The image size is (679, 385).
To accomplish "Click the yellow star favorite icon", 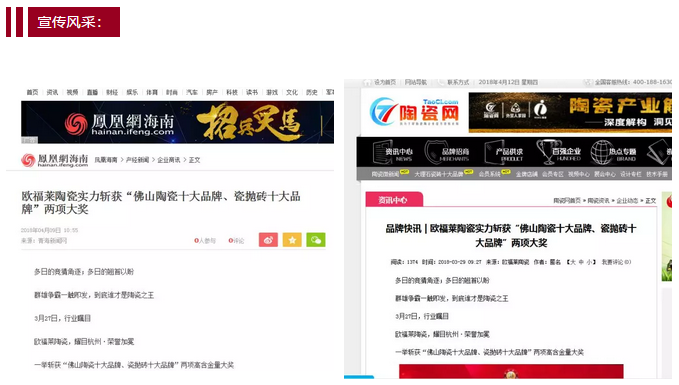I will point(292,240).
